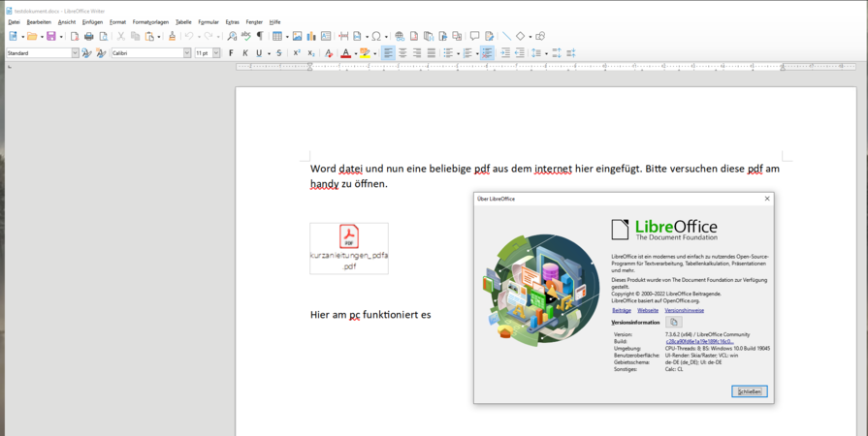The width and height of the screenshot is (868, 436).
Task: Insert a text box icon
Action: click(326, 37)
